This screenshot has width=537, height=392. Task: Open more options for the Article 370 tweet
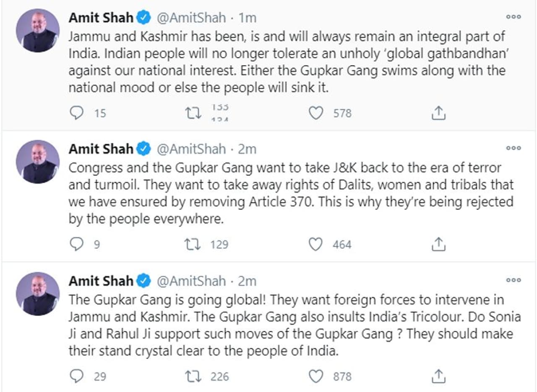[513, 148]
